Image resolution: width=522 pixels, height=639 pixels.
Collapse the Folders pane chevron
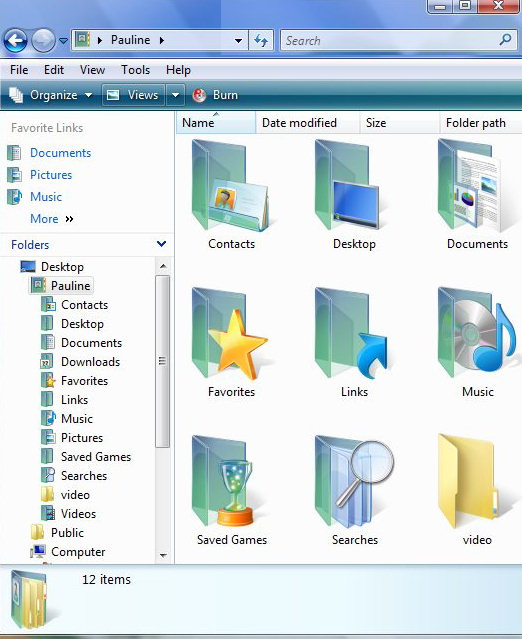tap(161, 244)
